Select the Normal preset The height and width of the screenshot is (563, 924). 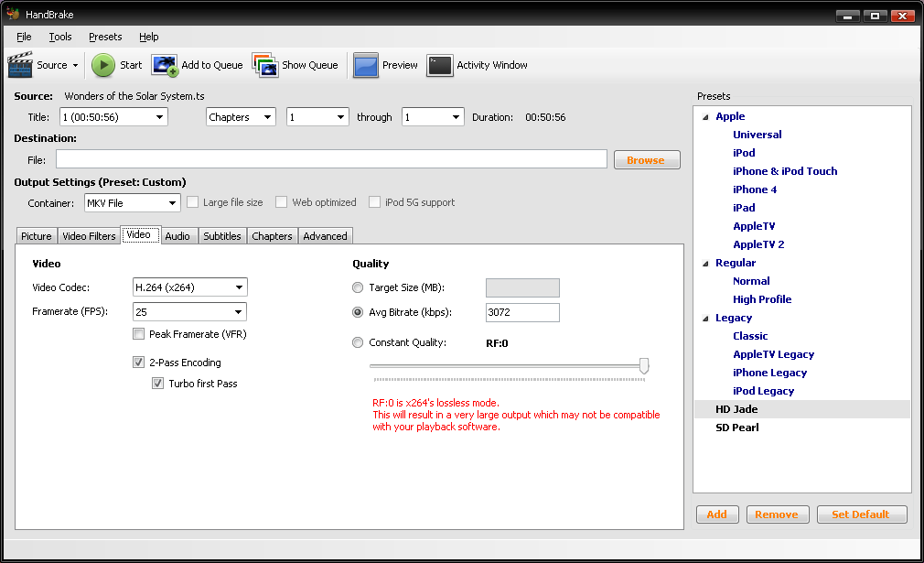751,281
